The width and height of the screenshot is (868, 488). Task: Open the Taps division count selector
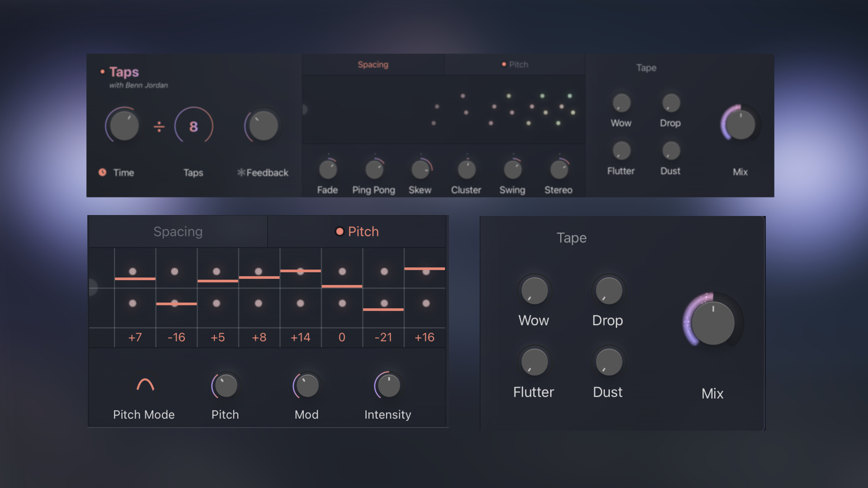tap(193, 127)
